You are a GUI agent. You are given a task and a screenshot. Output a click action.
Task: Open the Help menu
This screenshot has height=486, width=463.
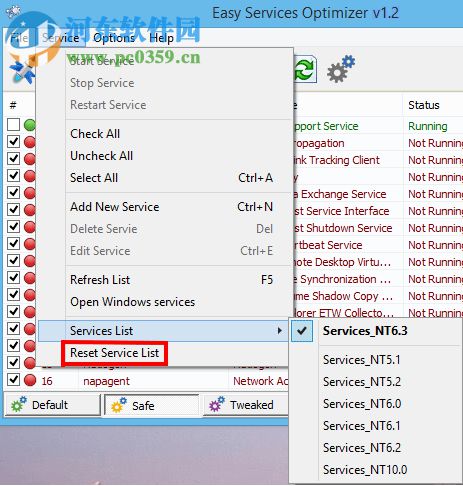[161, 38]
